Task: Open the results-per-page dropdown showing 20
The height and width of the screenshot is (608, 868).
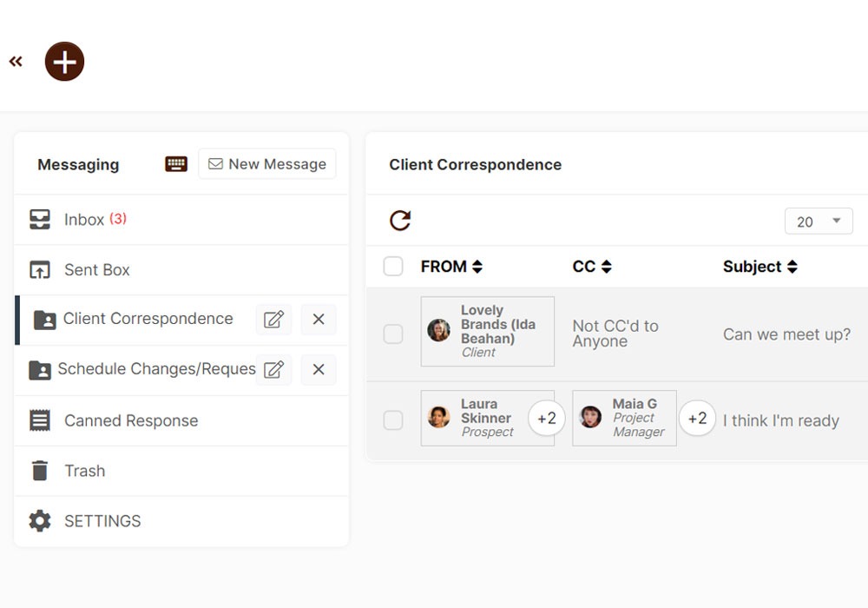Action: click(x=818, y=221)
